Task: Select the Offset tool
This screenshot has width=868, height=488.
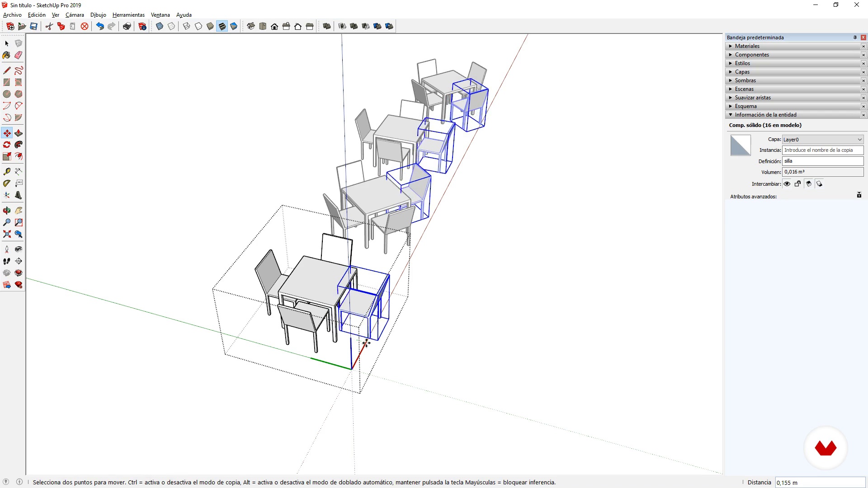Action: click(x=19, y=157)
